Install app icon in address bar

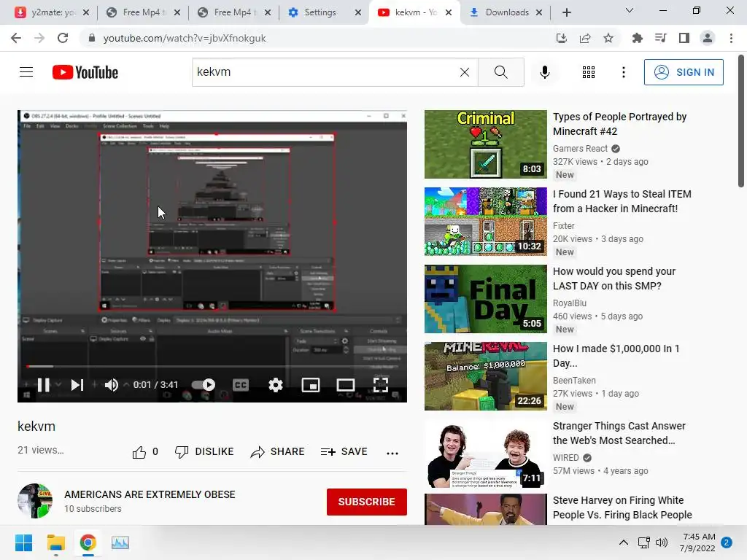pos(562,38)
